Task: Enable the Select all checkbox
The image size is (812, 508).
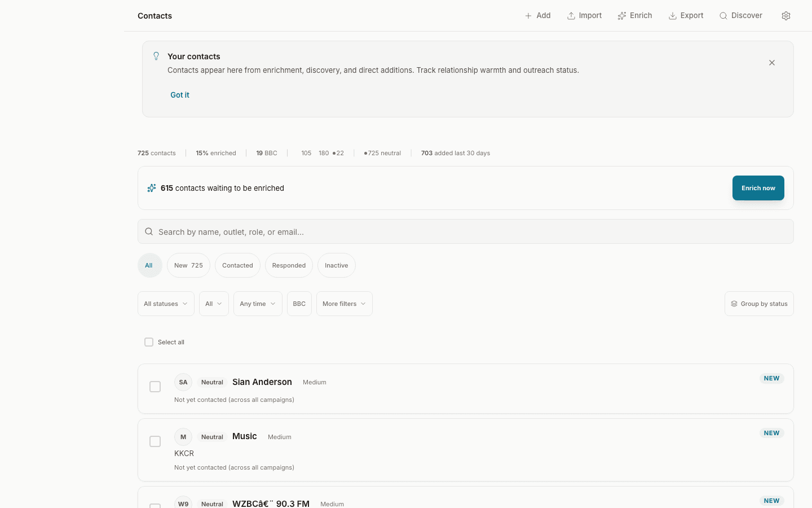Action: (x=149, y=342)
